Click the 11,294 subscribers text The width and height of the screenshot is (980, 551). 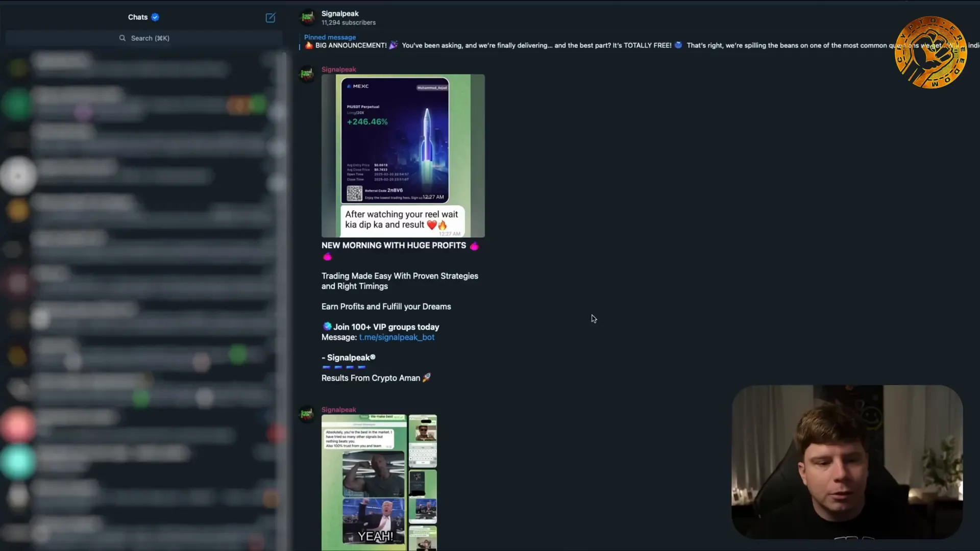click(349, 23)
